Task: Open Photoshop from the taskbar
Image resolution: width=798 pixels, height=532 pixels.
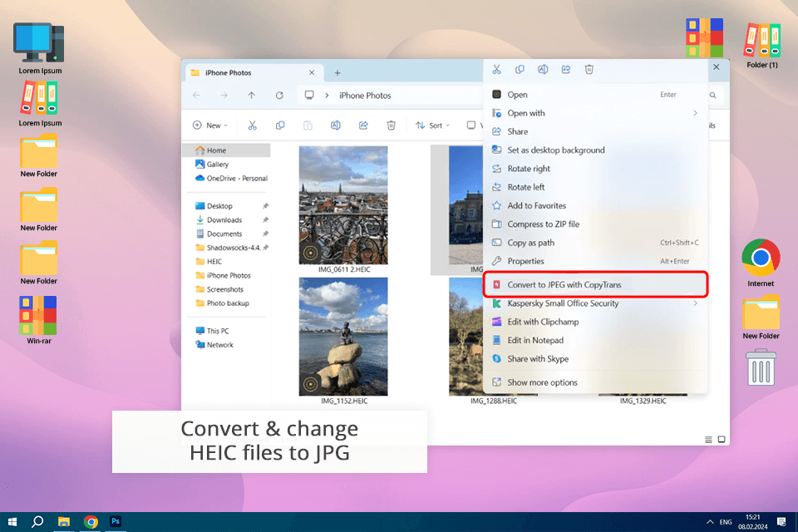Action: pyautogui.click(x=116, y=522)
